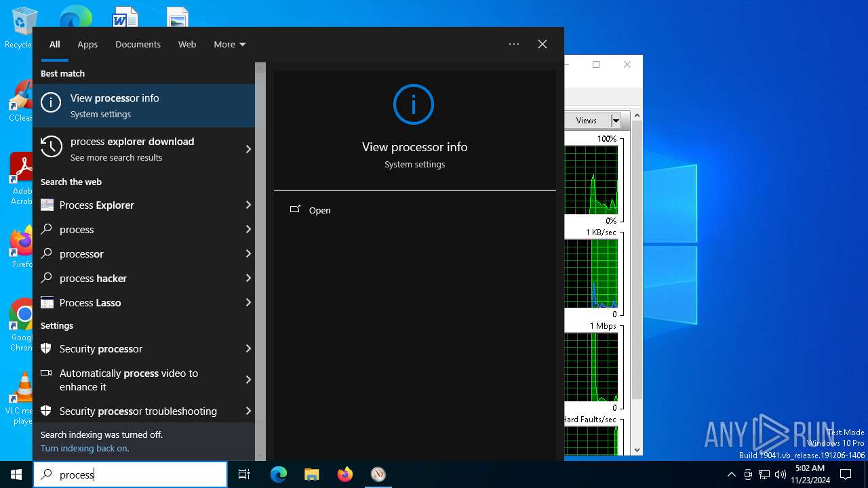Expand arrow for Security processor troubleshooting
Viewport: 868px width, 488px height.
point(248,411)
